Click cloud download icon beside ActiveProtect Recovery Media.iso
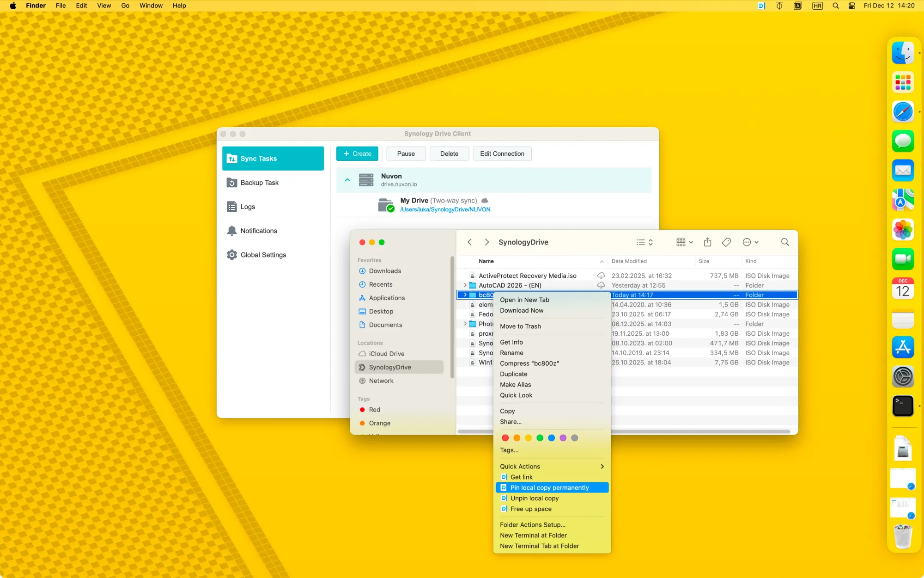Image resolution: width=924 pixels, height=578 pixels. 601,276
